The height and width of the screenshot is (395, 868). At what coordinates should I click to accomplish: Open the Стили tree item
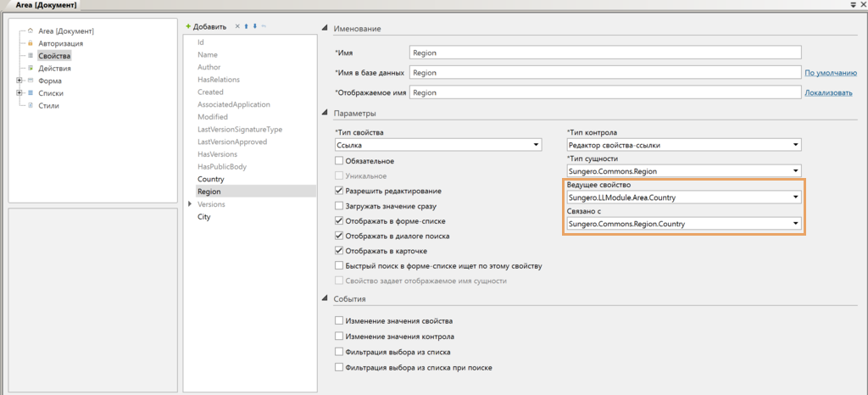48,106
